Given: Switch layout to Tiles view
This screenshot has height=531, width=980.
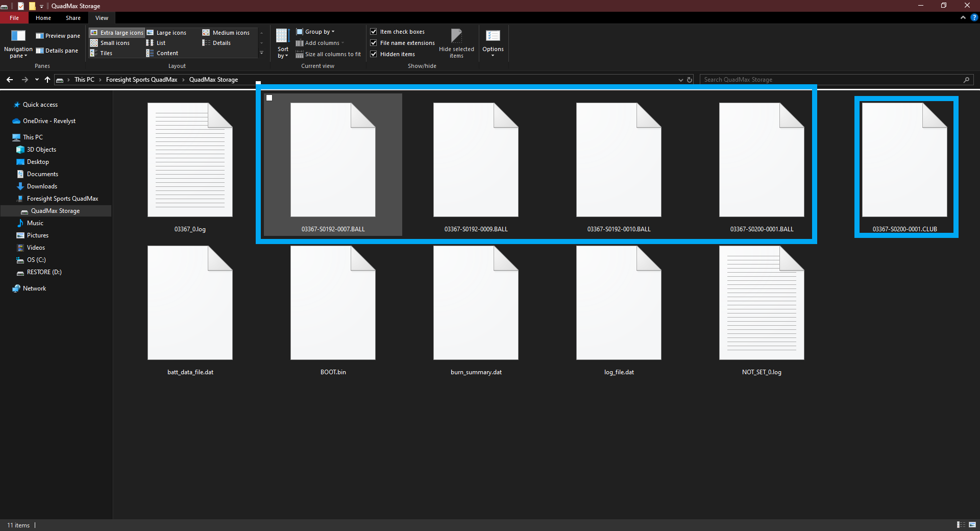Looking at the screenshot, I should tap(101, 53).
